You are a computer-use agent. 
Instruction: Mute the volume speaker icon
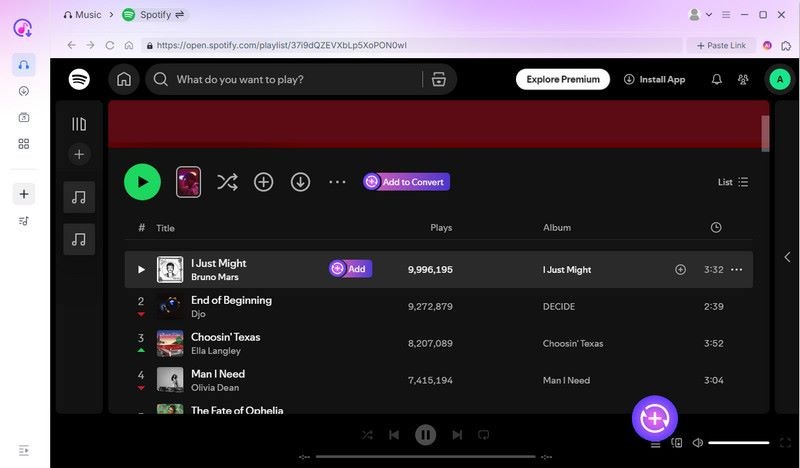point(698,443)
